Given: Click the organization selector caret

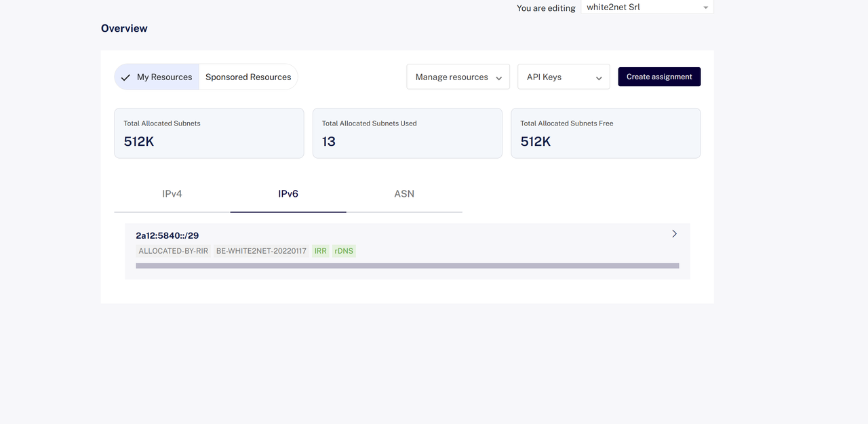Looking at the screenshot, I should (705, 8).
